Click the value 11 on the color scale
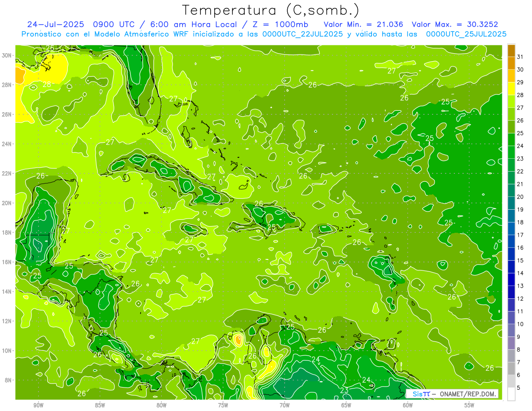Image resolution: width=532 pixels, height=411 pixels. [x=520, y=312]
